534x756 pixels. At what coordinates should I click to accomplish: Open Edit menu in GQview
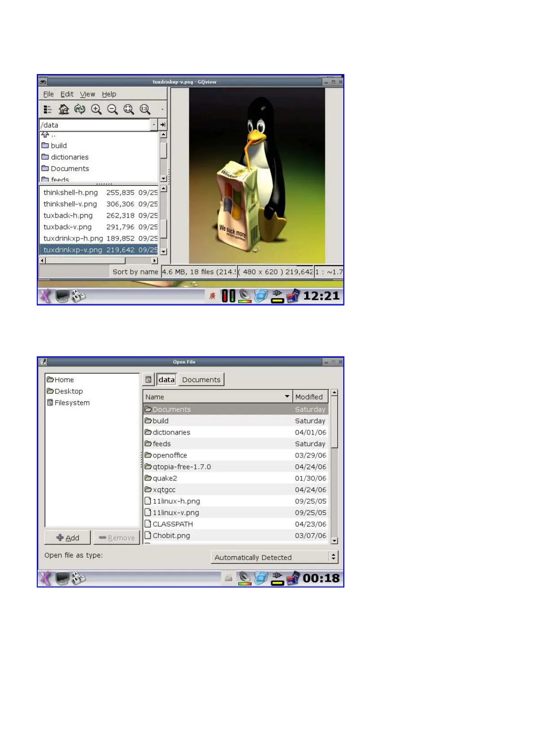pos(67,94)
